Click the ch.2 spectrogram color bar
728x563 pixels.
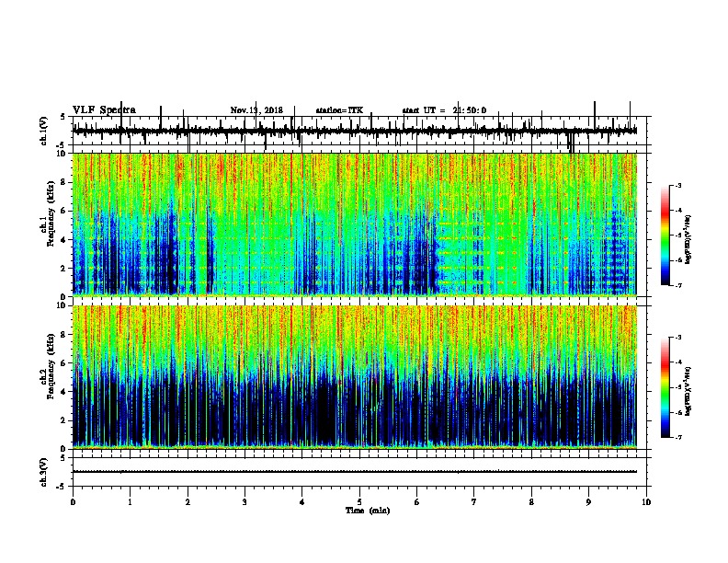(665, 387)
